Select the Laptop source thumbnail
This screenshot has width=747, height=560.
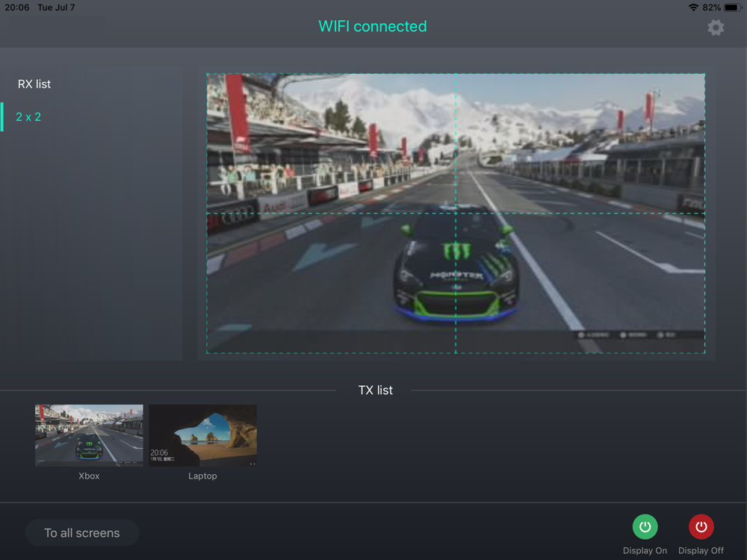[203, 435]
